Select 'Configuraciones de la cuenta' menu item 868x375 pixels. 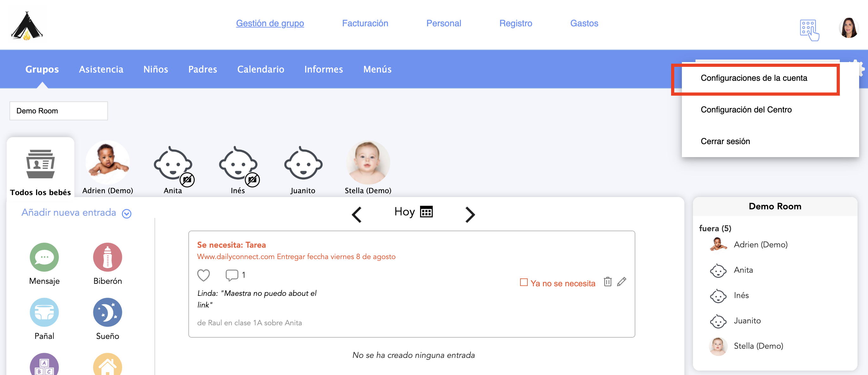(x=754, y=78)
